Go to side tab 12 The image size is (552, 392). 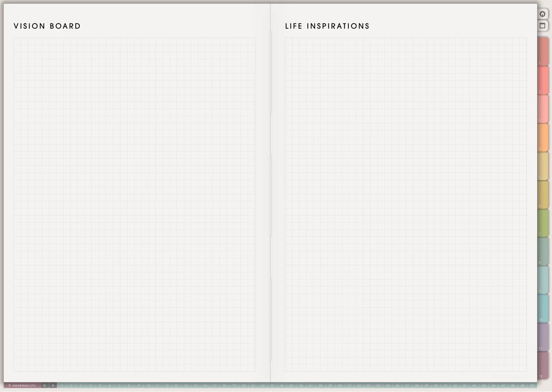pos(543,366)
